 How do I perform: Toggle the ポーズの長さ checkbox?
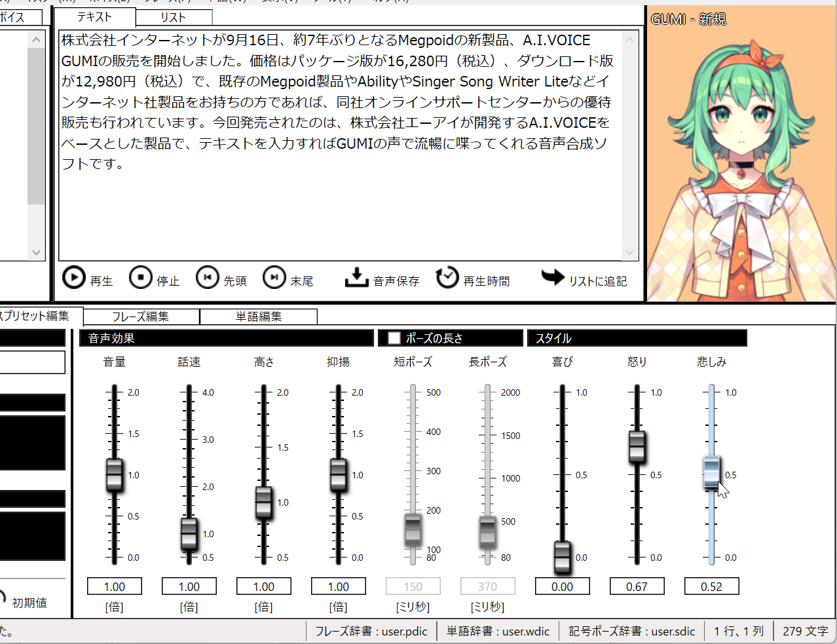tap(394, 338)
